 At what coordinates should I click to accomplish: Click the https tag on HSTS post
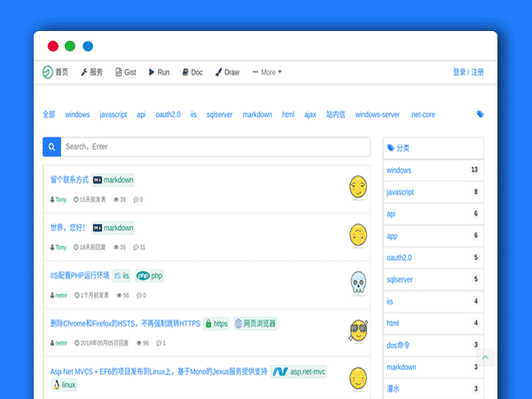216,324
